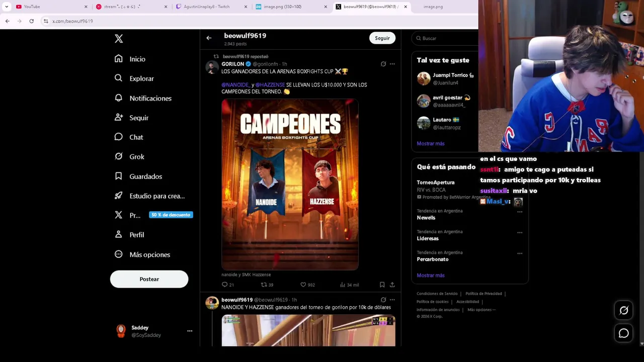Share the GORILON post
644x362 pixels.
[392, 285]
